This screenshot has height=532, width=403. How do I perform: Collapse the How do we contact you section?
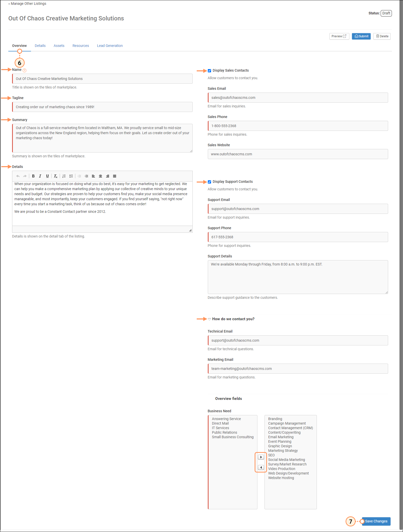click(x=209, y=319)
